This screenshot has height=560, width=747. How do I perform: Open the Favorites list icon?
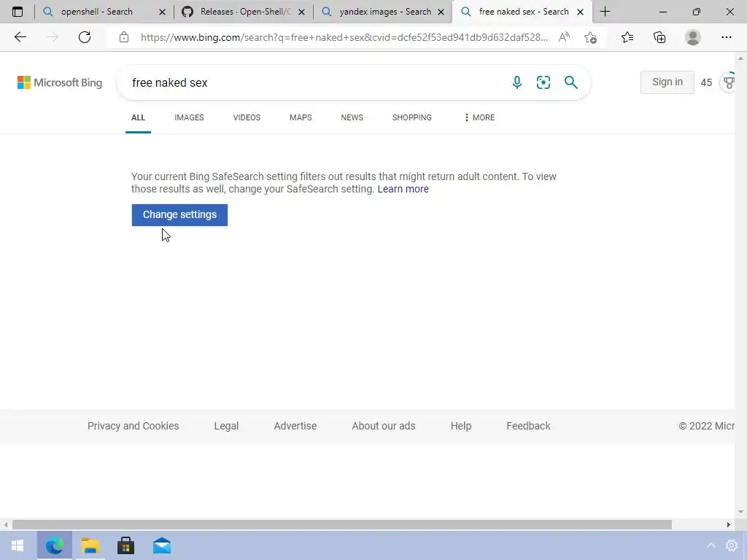click(627, 37)
